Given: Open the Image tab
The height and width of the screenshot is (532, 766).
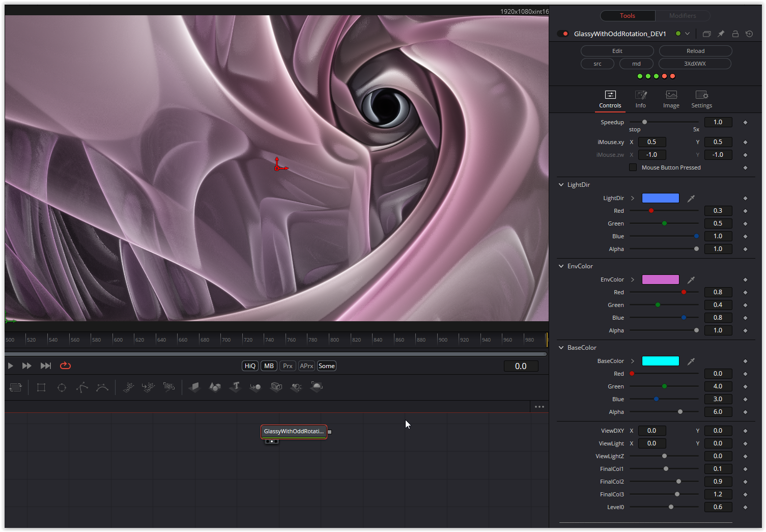Looking at the screenshot, I should (x=671, y=99).
